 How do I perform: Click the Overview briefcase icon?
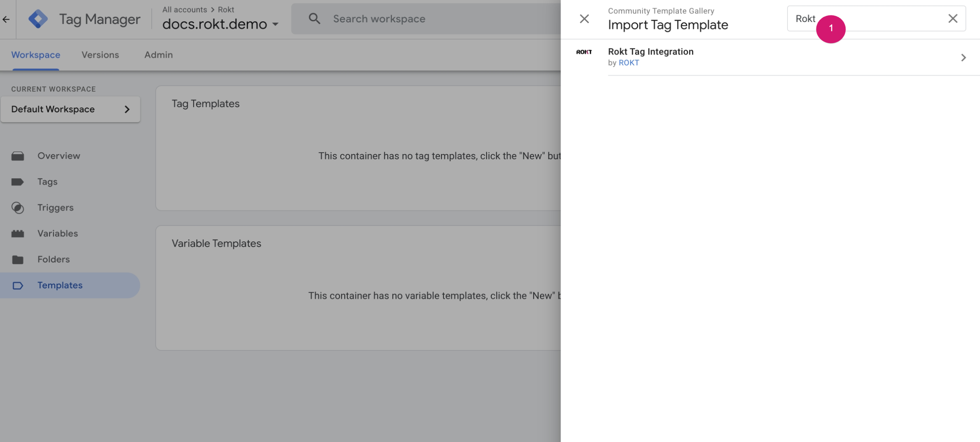(17, 156)
